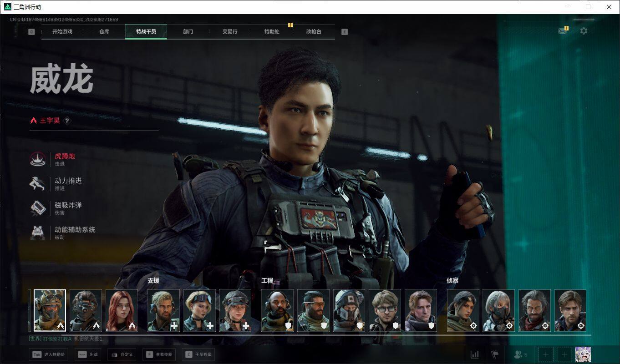Screen dimensions: 620x364
Task: Select the 磁吸炸弹 skill icon
Action: click(37, 208)
